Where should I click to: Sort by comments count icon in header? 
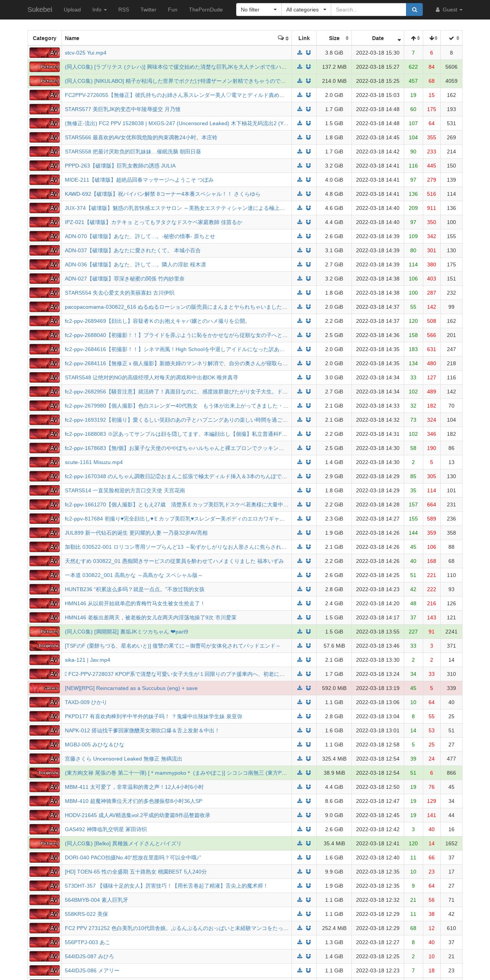click(x=283, y=38)
